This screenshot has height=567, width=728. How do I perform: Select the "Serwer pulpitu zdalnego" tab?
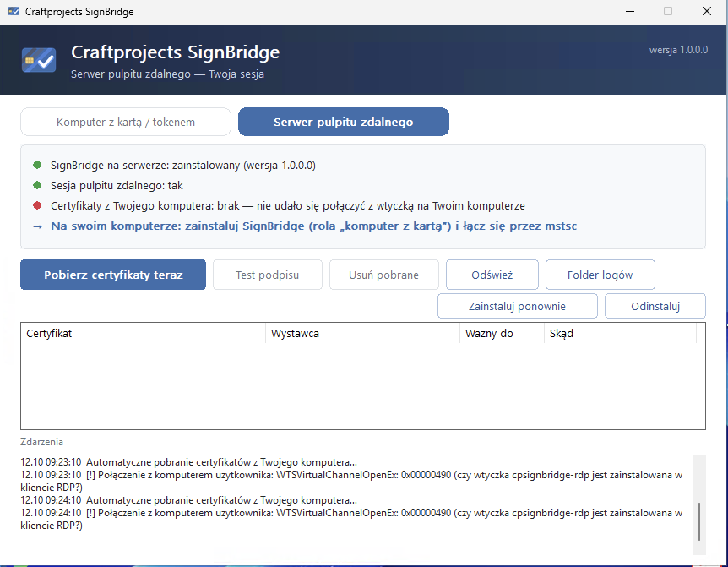coord(343,122)
